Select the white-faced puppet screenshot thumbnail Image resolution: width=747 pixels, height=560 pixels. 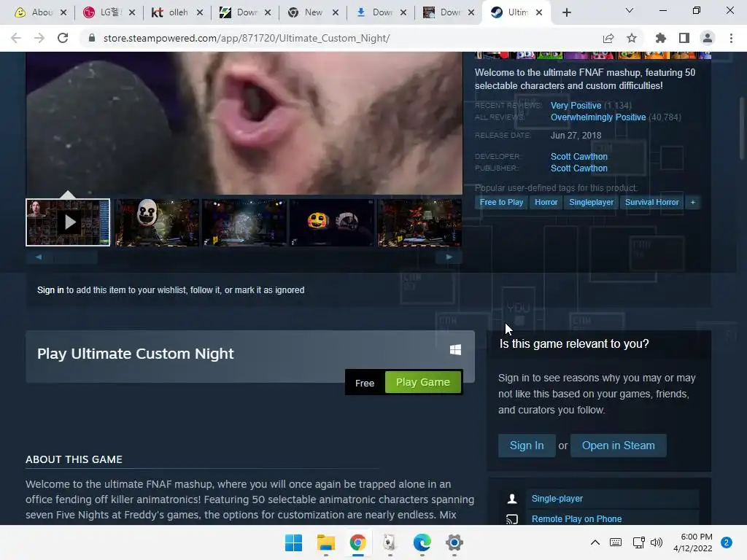click(157, 222)
